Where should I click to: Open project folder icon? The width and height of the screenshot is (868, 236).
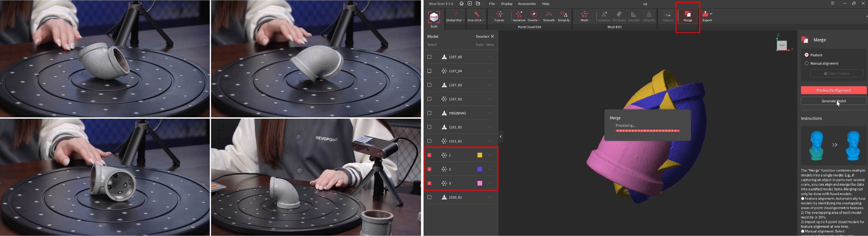click(x=478, y=4)
